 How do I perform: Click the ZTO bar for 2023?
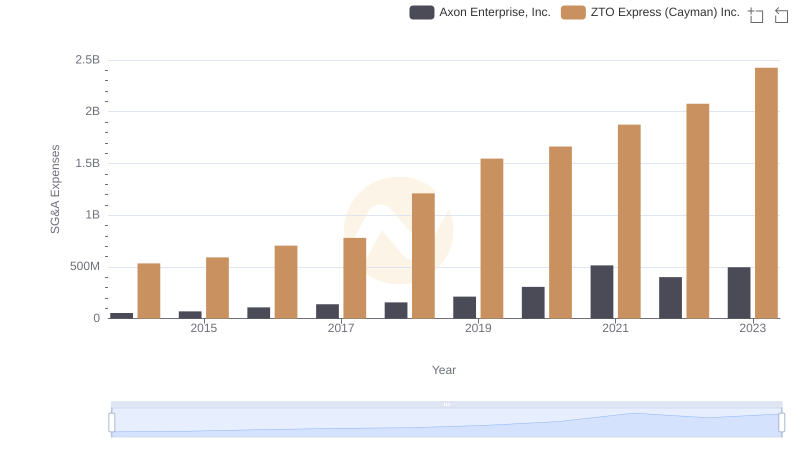tap(766, 193)
